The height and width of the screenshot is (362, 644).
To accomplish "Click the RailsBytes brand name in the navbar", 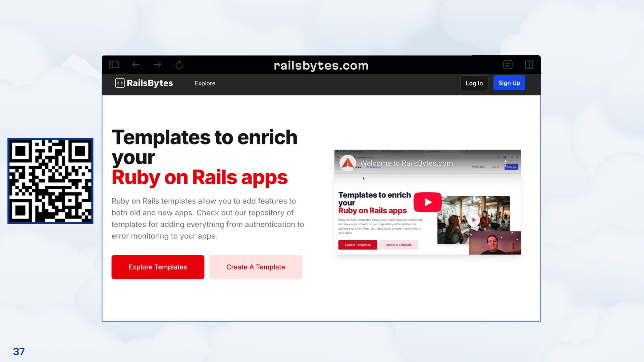I will [150, 83].
